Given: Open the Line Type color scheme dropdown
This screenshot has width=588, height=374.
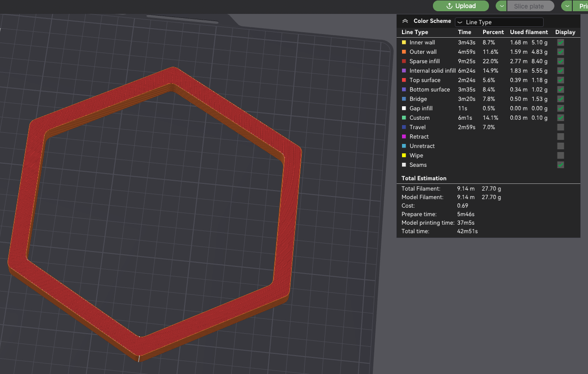Looking at the screenshot, I should [x=499, y=22].
